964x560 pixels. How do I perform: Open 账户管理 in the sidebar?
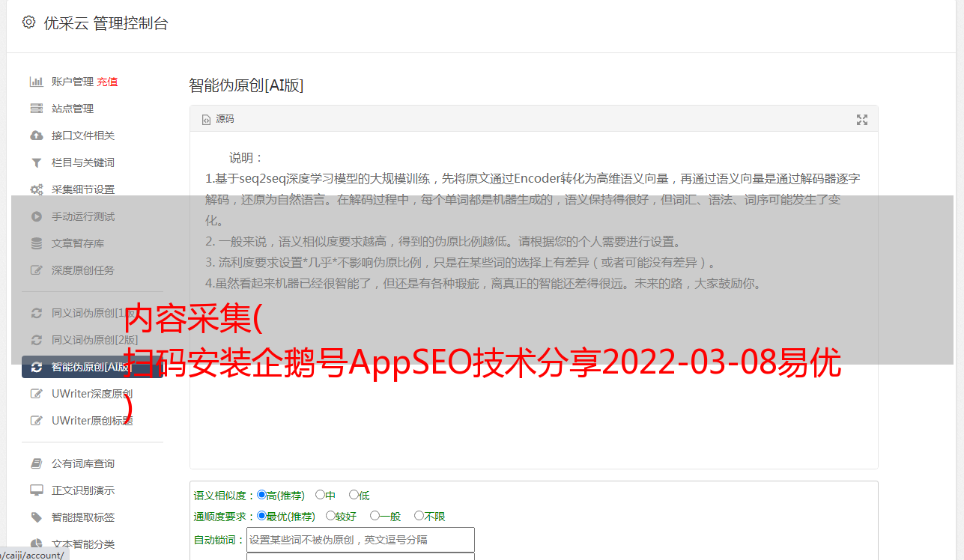[x=73, y=82]
